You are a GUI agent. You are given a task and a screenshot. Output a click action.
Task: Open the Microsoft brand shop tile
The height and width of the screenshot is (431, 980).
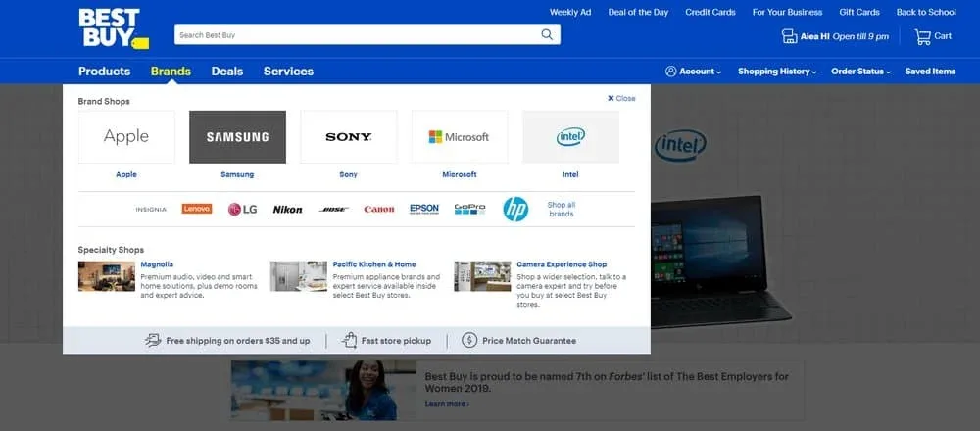coord(460,137)
